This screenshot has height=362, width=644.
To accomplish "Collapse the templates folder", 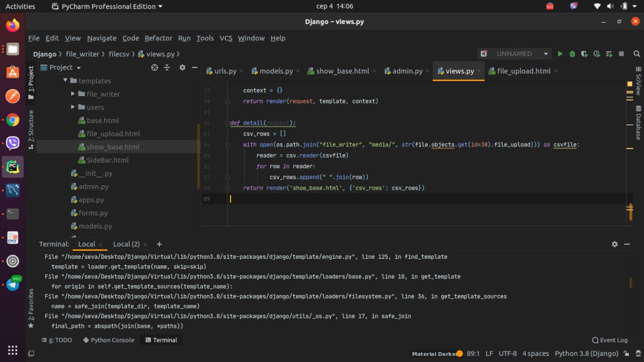I will (65, 81).
